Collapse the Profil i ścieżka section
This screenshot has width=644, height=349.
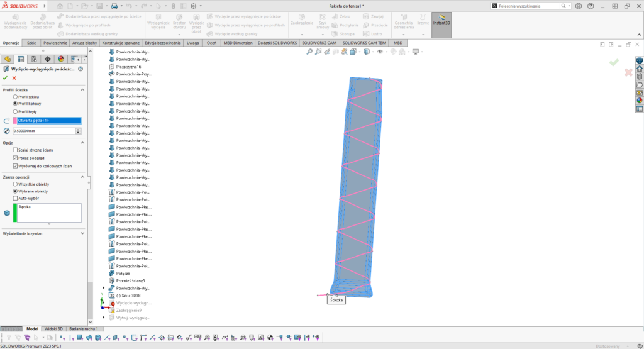point(83,89)
